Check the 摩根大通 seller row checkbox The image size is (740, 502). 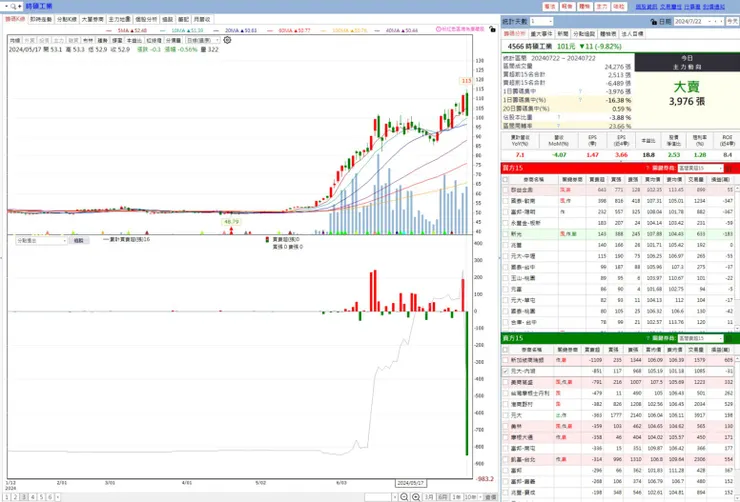pyautogui.click(x=506, y=437)
